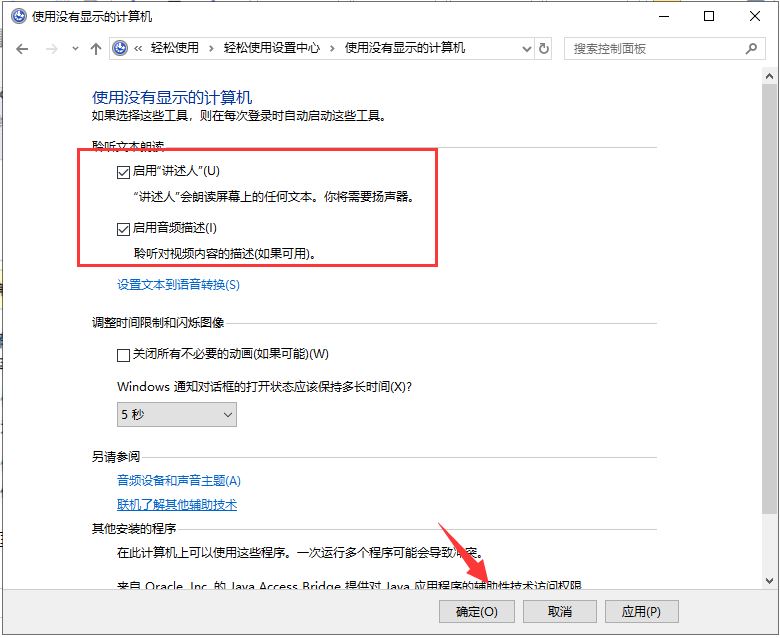
Task: Select 轻松使用设置中心 breadcrumb item
Action: pyautogui.click(x=274, y=48)
